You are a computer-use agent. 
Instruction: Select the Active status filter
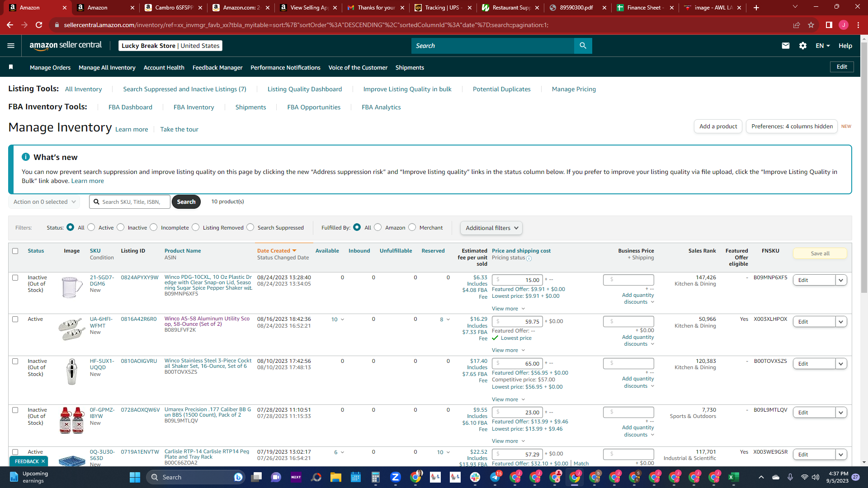point(91,227)
